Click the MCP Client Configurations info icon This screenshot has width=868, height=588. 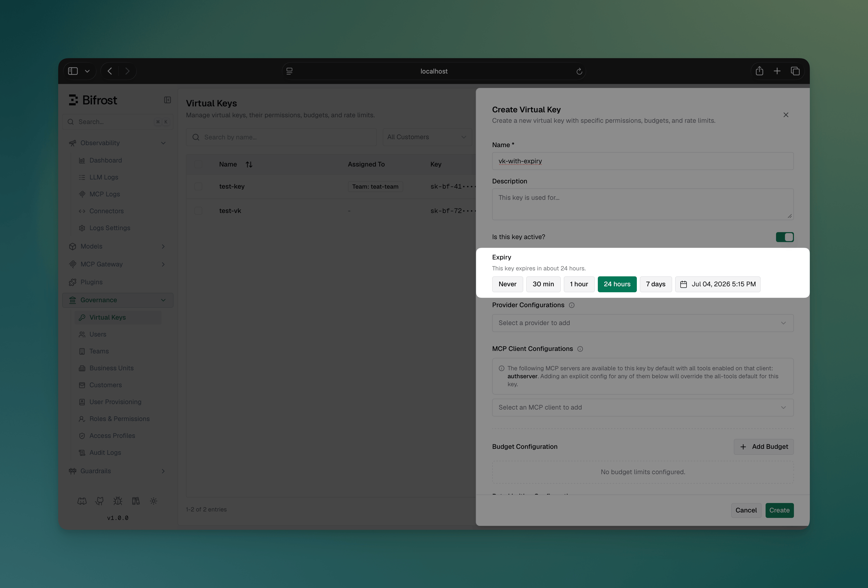580,349
